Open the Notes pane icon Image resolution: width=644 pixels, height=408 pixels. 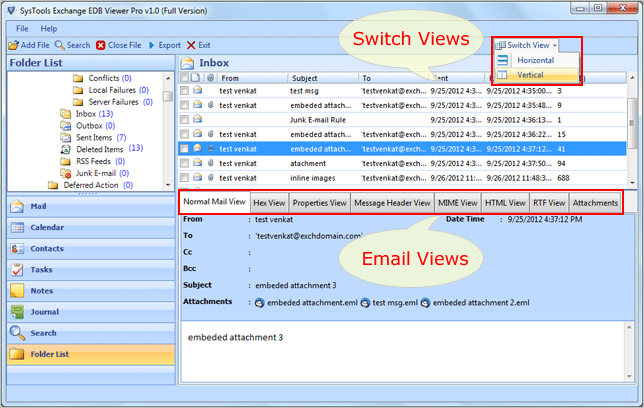point(17,290)
